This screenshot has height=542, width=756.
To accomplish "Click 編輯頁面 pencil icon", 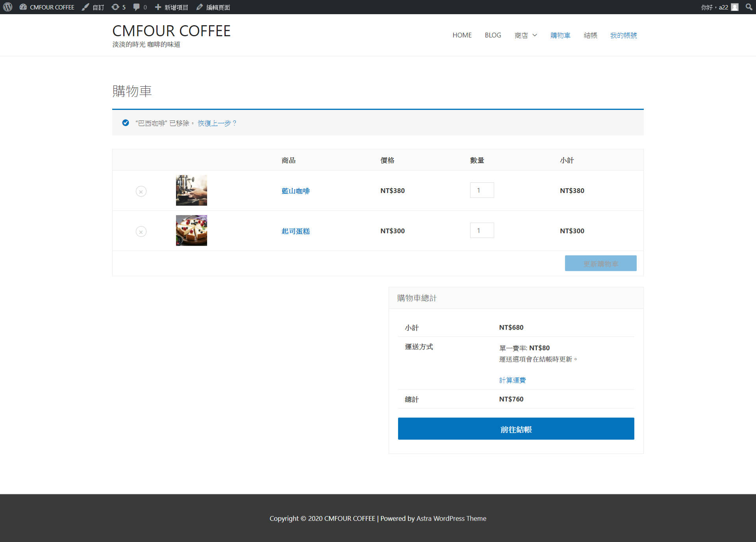I will pyautogui.click(x=200, y=7).
